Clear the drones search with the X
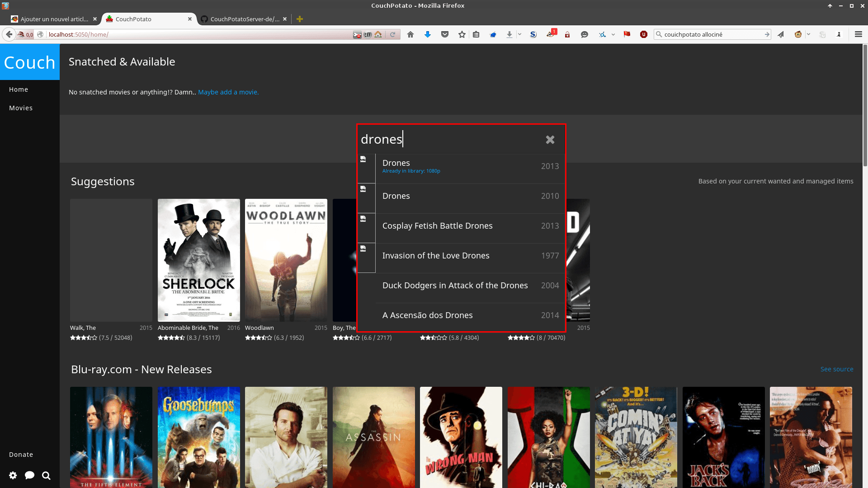This screenshot has height=488, width=868. click(550, 140)
